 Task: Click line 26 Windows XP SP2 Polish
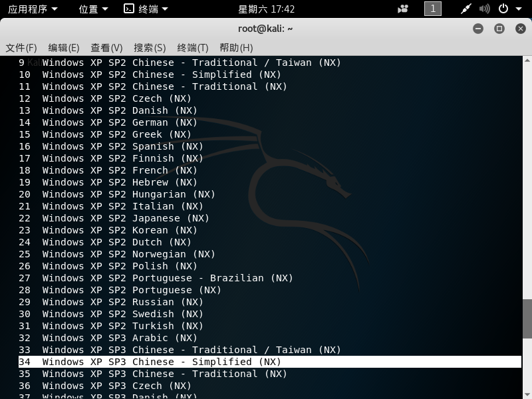point(108,266)
